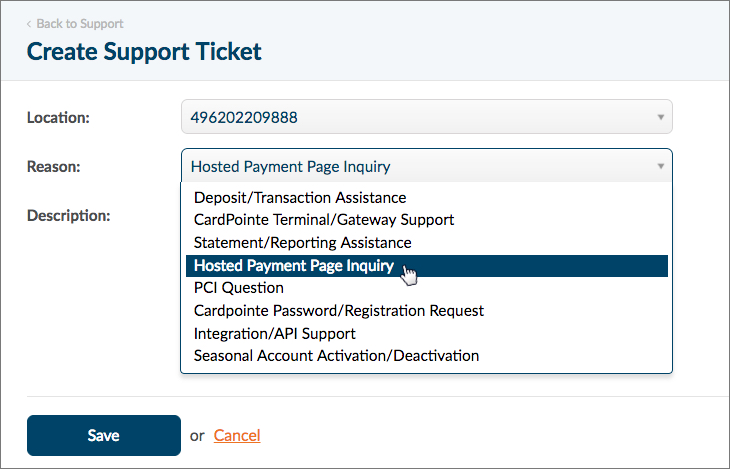730x469 pixels.
Task: Click the Location label
Action: tap(58, 117)
